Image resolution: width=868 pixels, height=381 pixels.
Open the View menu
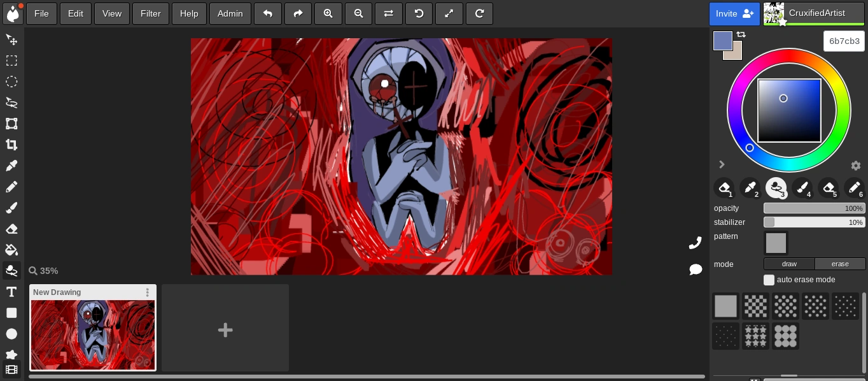point(112,13)
